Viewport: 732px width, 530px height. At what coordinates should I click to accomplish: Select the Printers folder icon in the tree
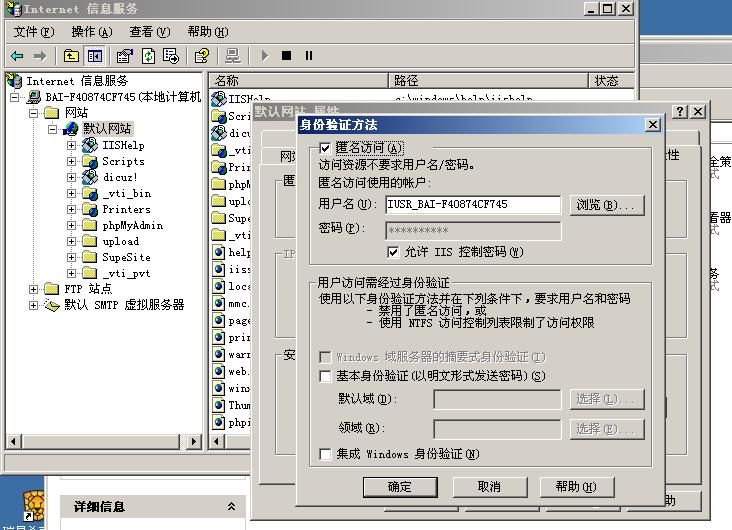click(90, 209)
